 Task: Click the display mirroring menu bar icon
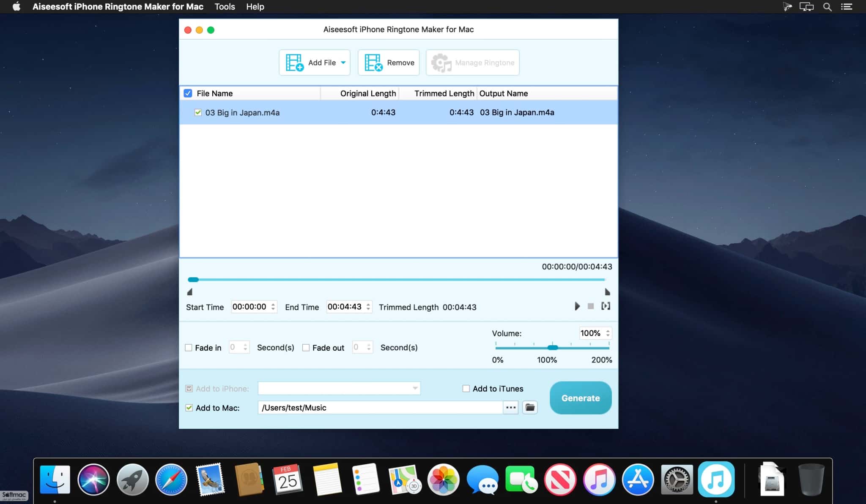point(806,7)
